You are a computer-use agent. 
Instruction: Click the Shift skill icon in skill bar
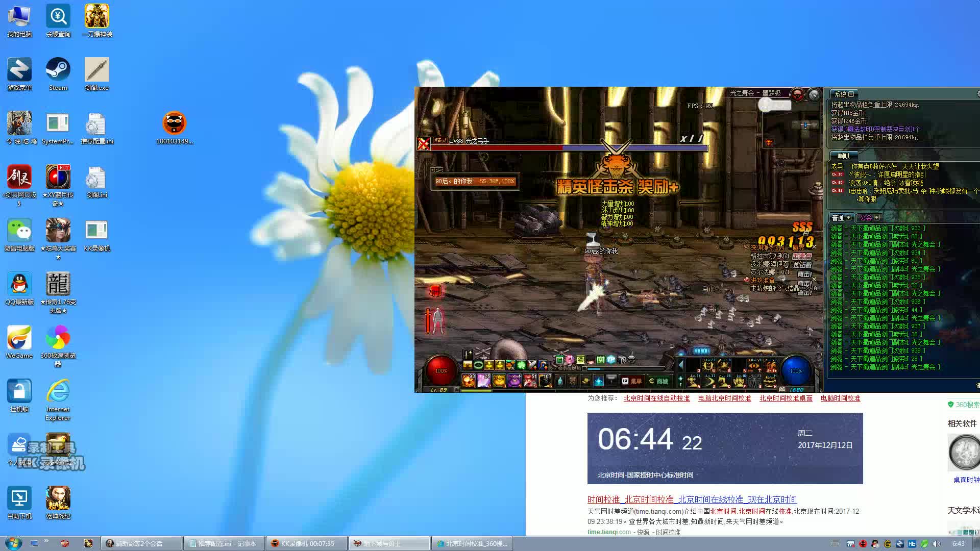tap(771, 365)
